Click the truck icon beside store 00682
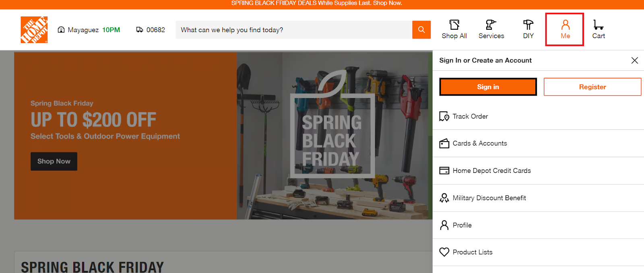Viewport: 644px width, 273px height. [x=140, y=29]
